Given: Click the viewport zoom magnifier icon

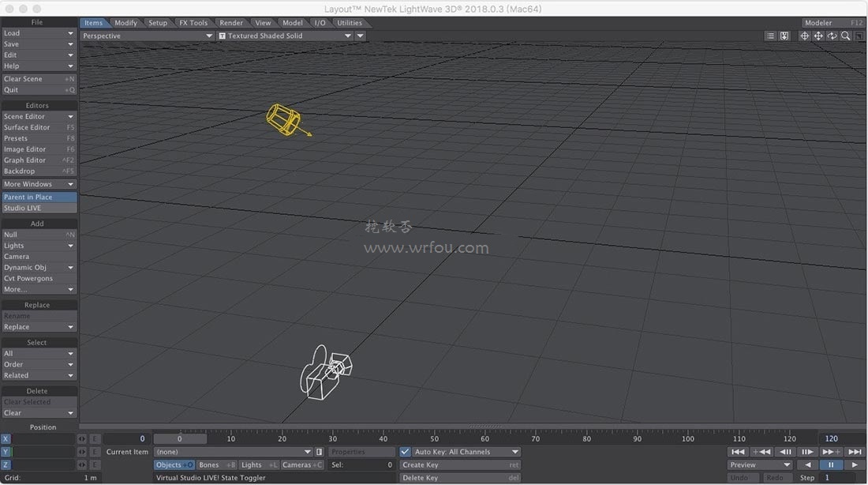Looking at the screenshot, I should [845, 36].
